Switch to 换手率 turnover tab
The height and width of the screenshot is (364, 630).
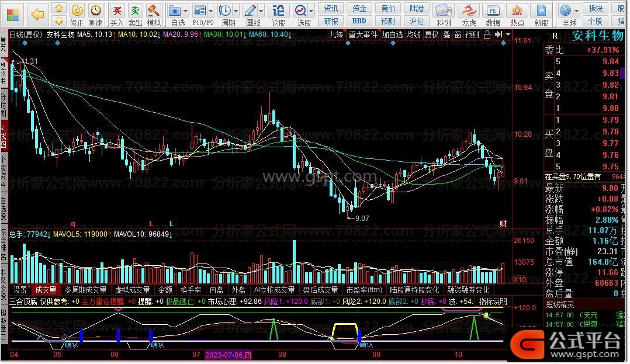pos(191,290)
